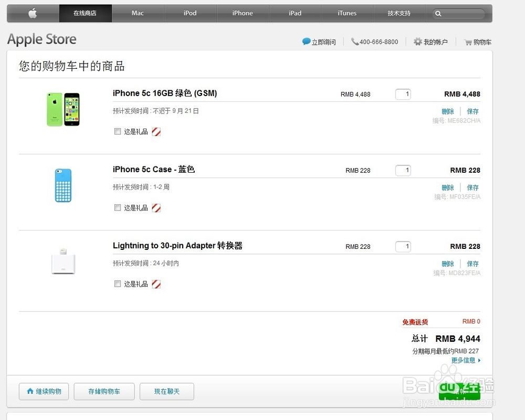Click 存储购物车 button
This screenshot has width=525, height=420.
[104, 392]
